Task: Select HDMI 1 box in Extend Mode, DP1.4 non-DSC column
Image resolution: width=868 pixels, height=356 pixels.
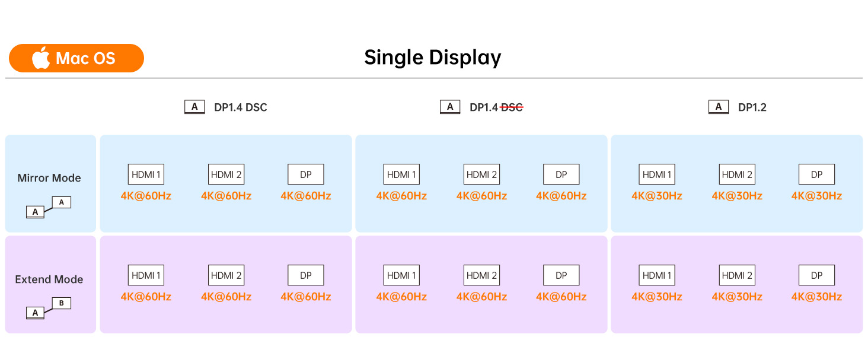Action: (401, 275)
